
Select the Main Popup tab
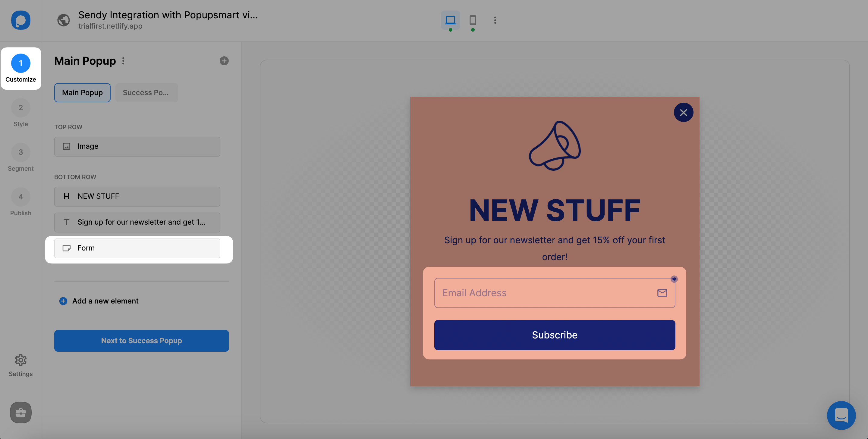pyautogui.click(x=82, y=92)
